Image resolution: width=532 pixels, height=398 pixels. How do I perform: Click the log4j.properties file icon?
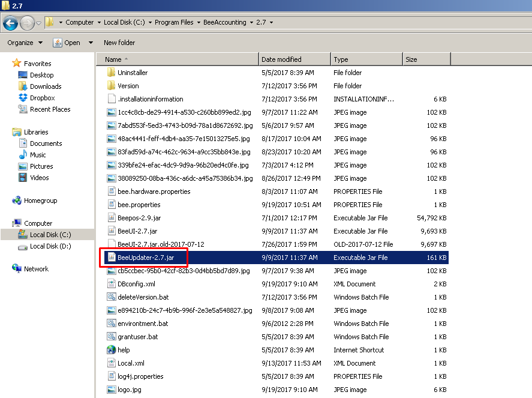112,376
